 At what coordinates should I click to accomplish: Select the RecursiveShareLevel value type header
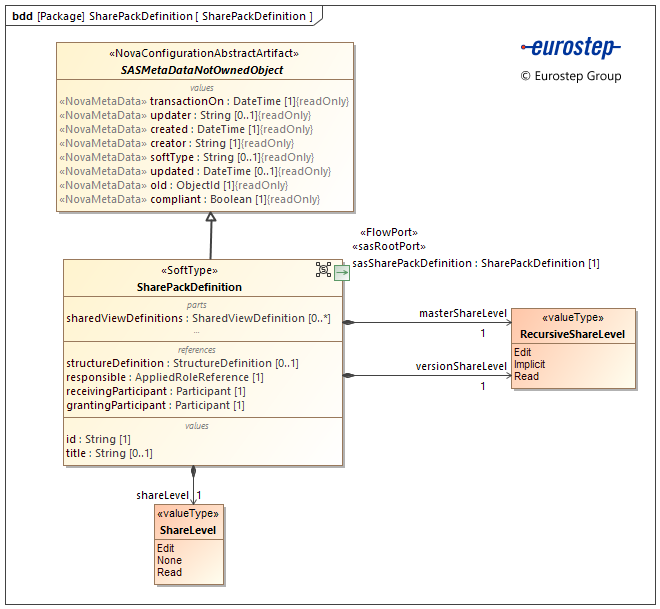click(x=573, y=334)
